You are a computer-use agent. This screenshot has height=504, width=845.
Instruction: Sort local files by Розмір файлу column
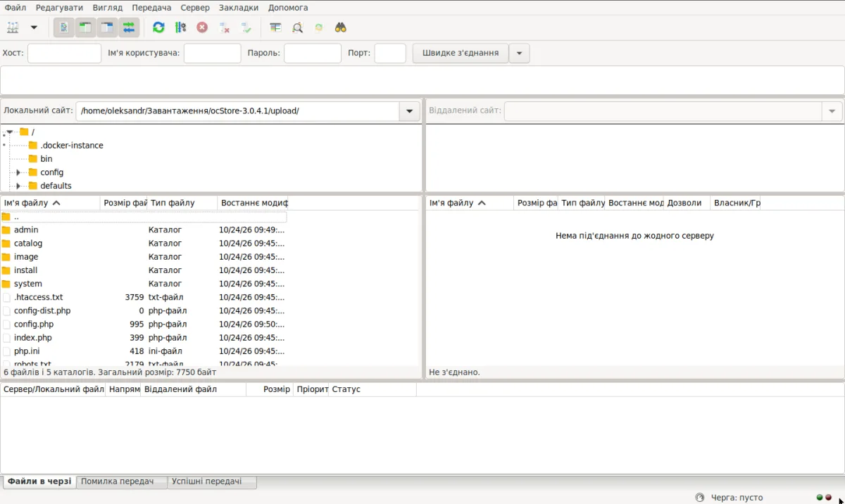click(124, 203)
